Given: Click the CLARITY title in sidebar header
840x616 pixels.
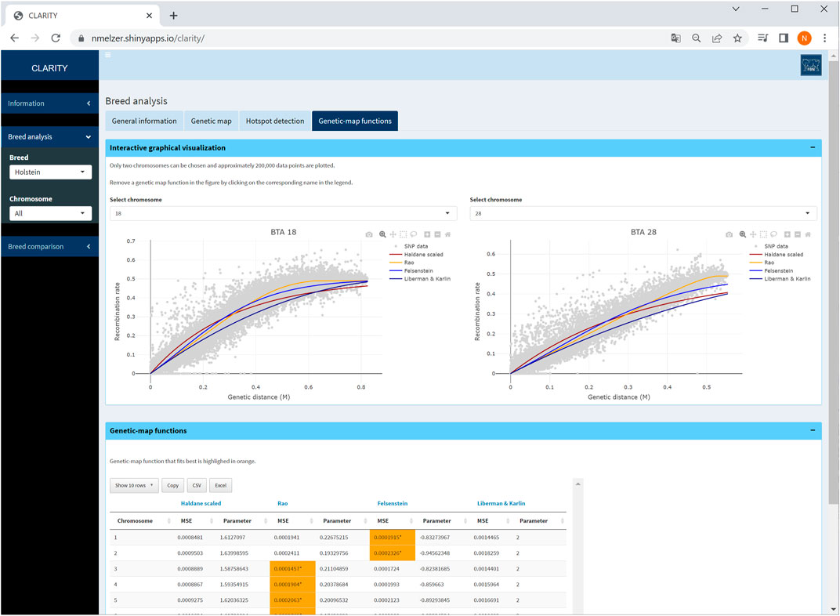Looking at the screenshot, I should [49, 68].
